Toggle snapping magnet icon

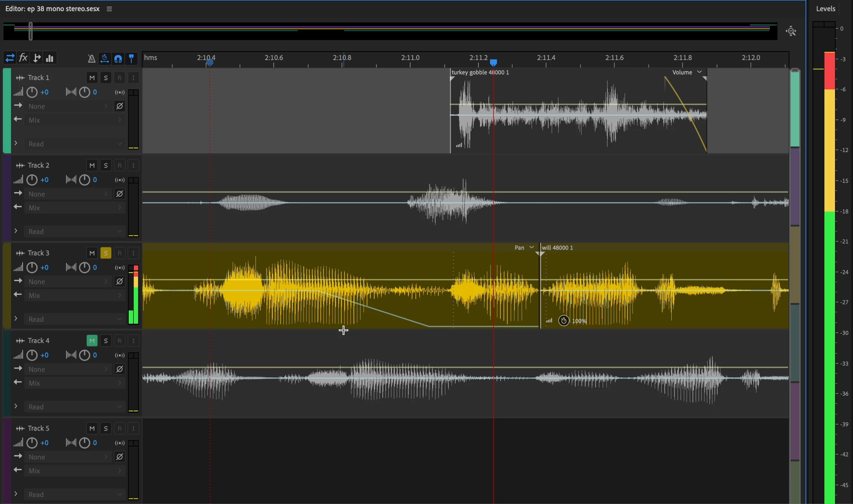(118, 59)
